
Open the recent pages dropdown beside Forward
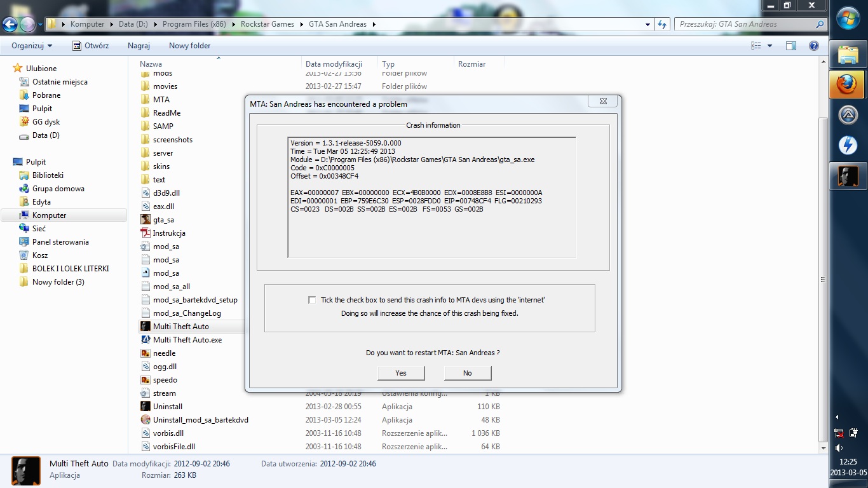coord(40,25)
